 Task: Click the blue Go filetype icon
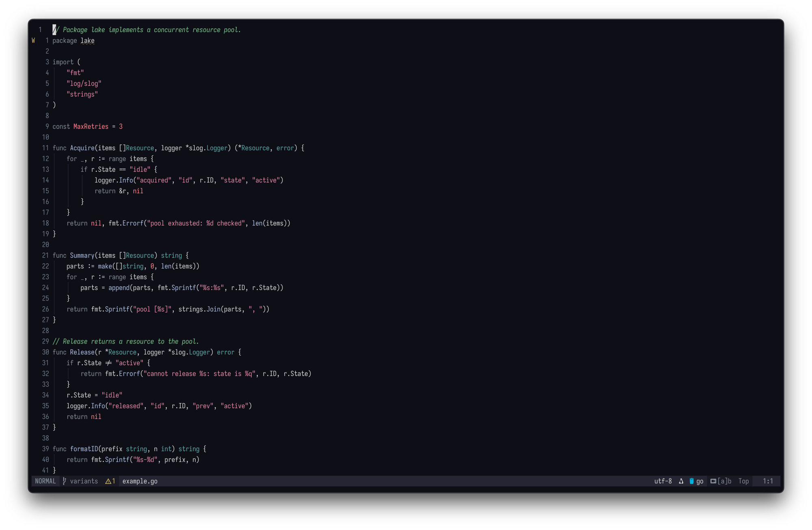691,481
